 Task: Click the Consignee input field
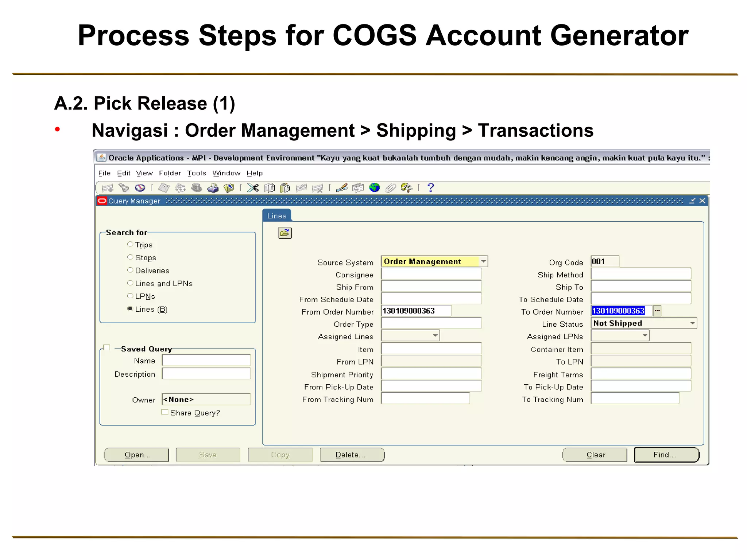click(x=431, y=274)
